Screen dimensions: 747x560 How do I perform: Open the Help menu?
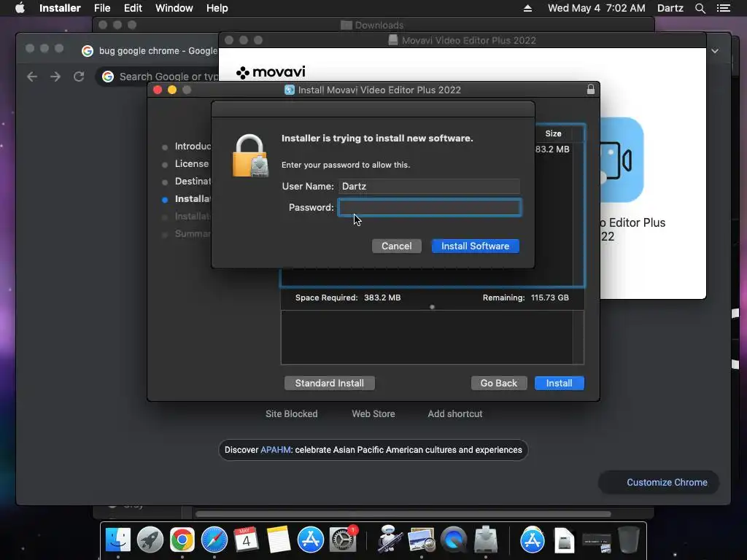[217, 8]
